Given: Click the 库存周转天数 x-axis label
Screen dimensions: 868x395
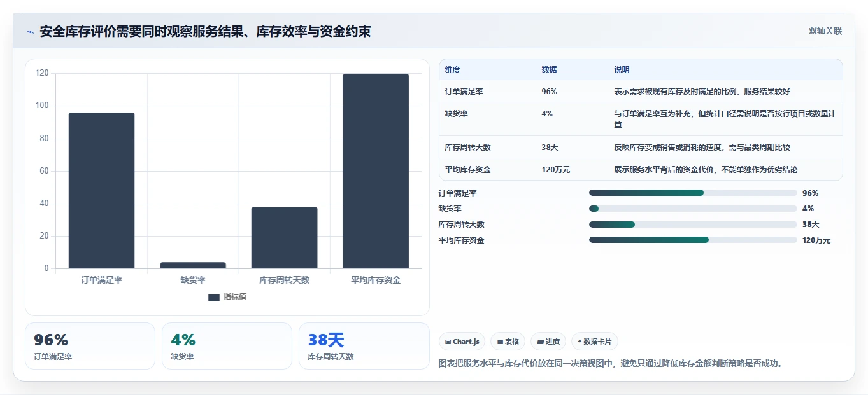Looking at the screenshot, I should point(284,280).
